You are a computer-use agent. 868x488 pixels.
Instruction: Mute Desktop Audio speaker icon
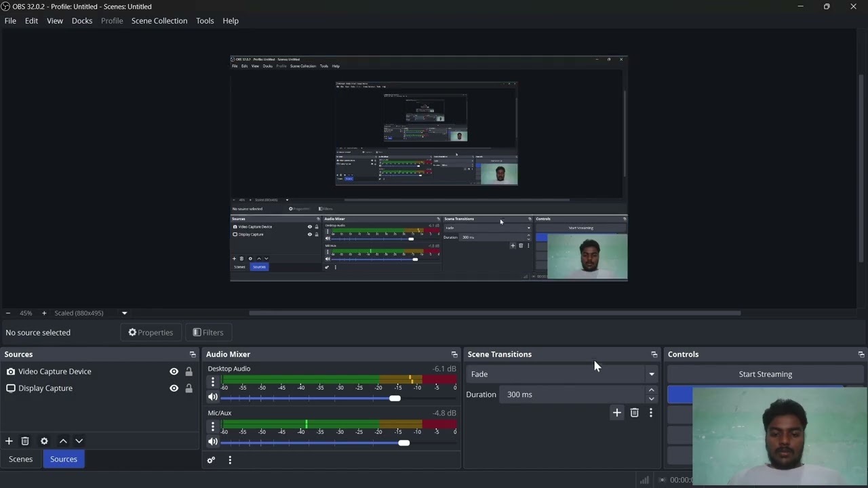pyautogui.click(x=213, y=397)
